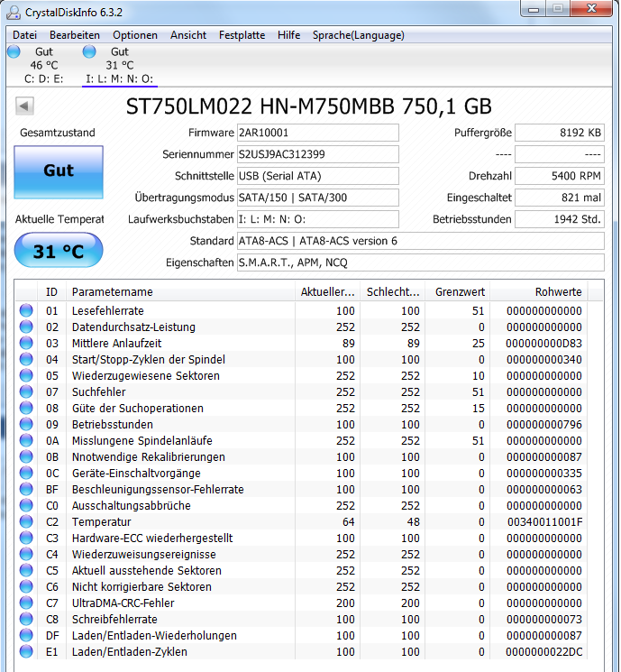The image size is (621, 672).
Task: Click status orb of Laden/Entladen-Zyklen row
Action: 26,651
